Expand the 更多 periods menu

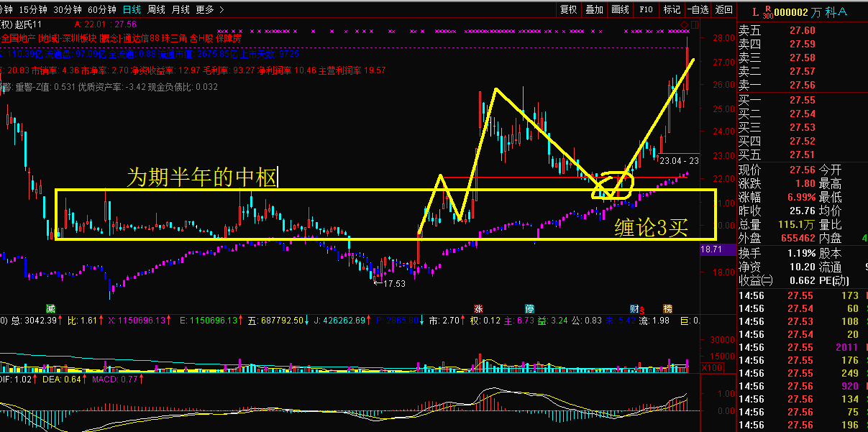(209, 9)
